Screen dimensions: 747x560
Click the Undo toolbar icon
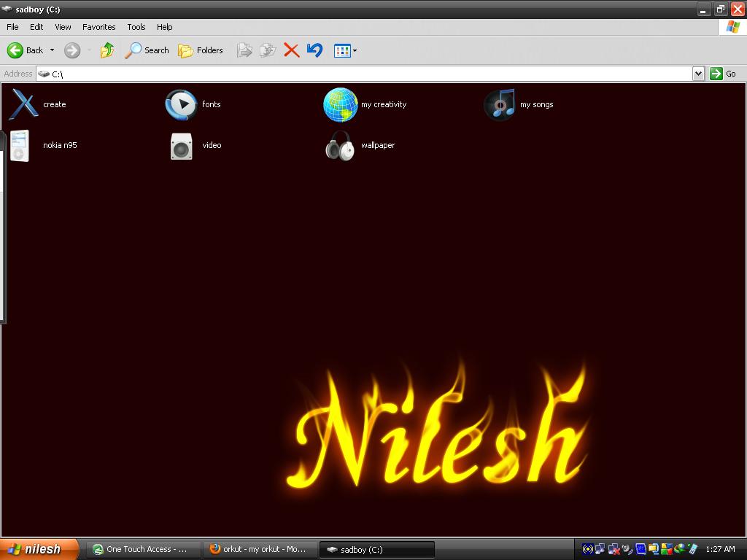click(314, 50)
